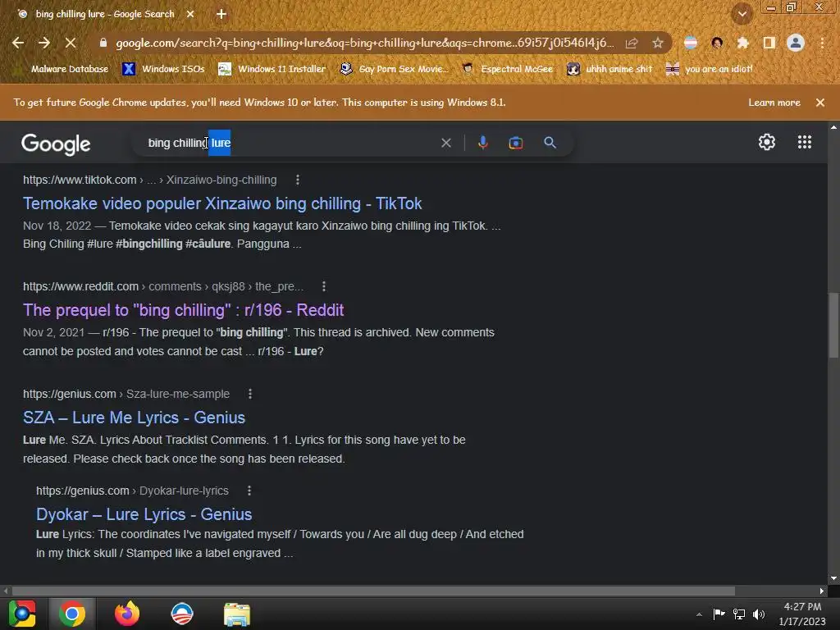
Task: Close the bing chilling lure tab
Action: tap(190, 14)
